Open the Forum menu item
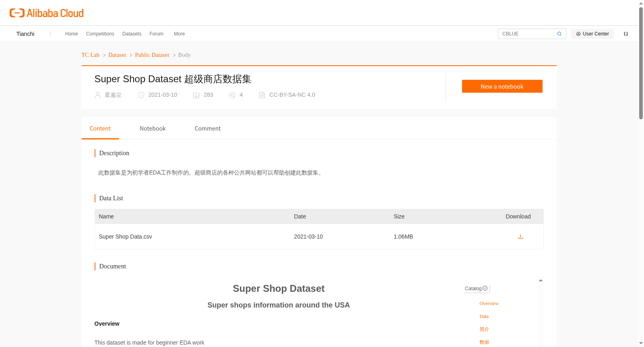 [x=156, y=34]
